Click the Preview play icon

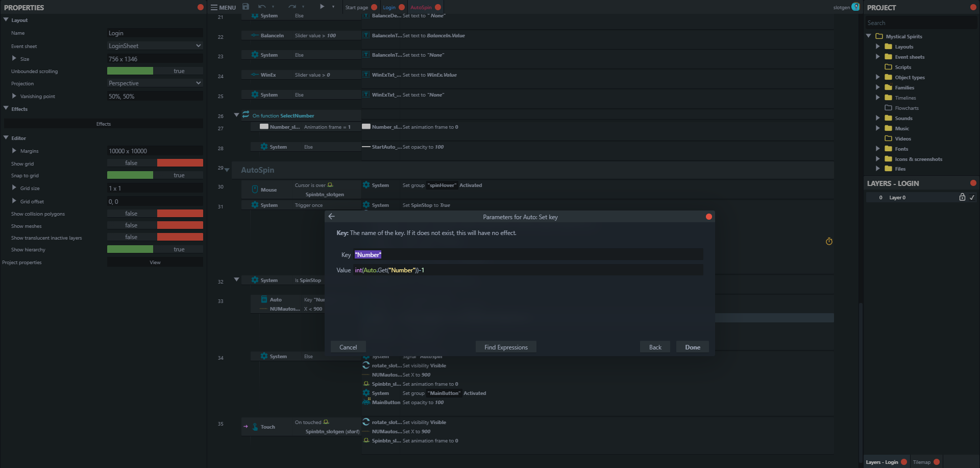(x=322, y=7)
